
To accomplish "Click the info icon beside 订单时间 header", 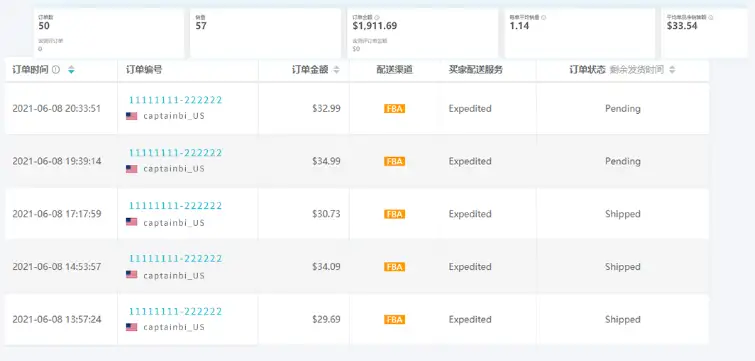I will coord(56,70).
